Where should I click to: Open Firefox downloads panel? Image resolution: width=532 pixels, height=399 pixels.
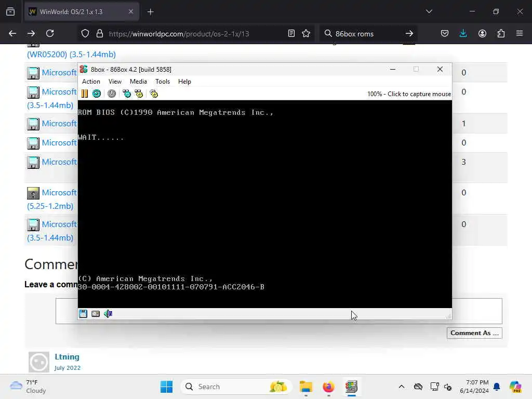[x=463, y=34]
